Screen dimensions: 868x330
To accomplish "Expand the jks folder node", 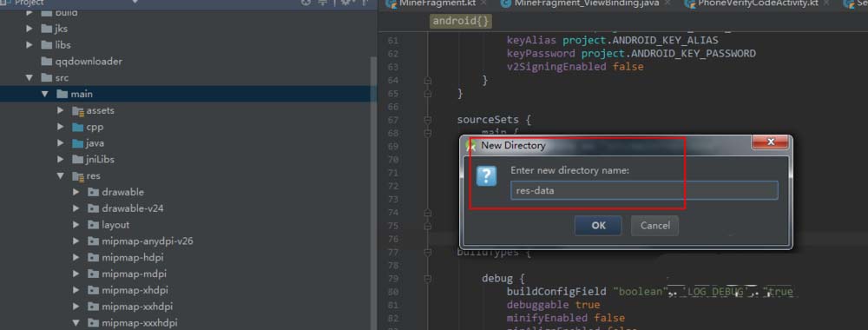I will click(x=30, y=29).
